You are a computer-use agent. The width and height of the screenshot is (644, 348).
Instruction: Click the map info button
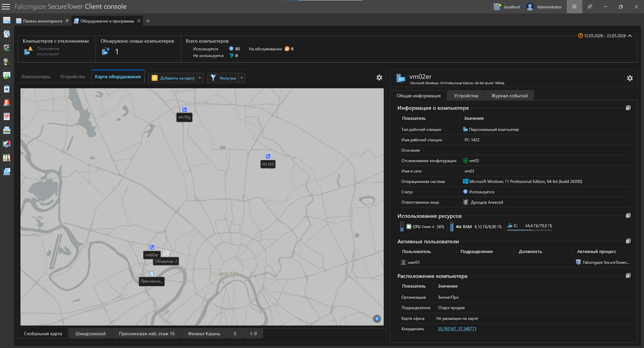(x=377, y=319)
